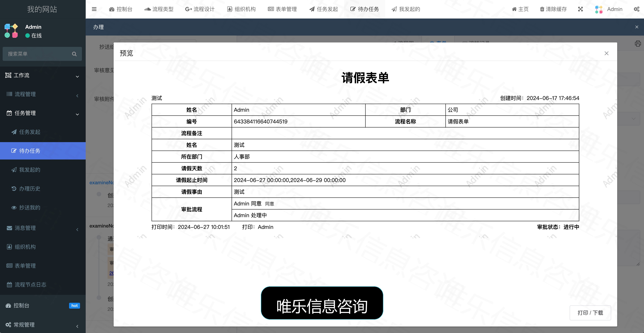Click the 所在部门 value 人事部

coord(242,157)
